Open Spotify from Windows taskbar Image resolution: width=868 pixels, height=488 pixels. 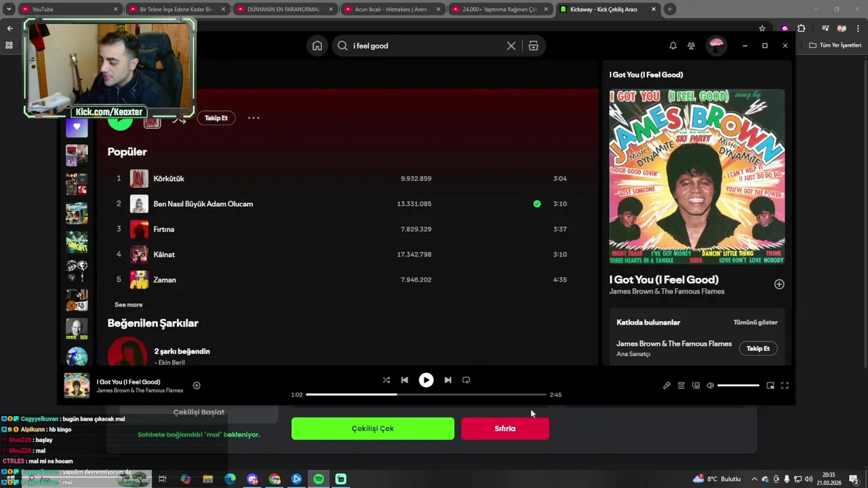click(319, 479)
